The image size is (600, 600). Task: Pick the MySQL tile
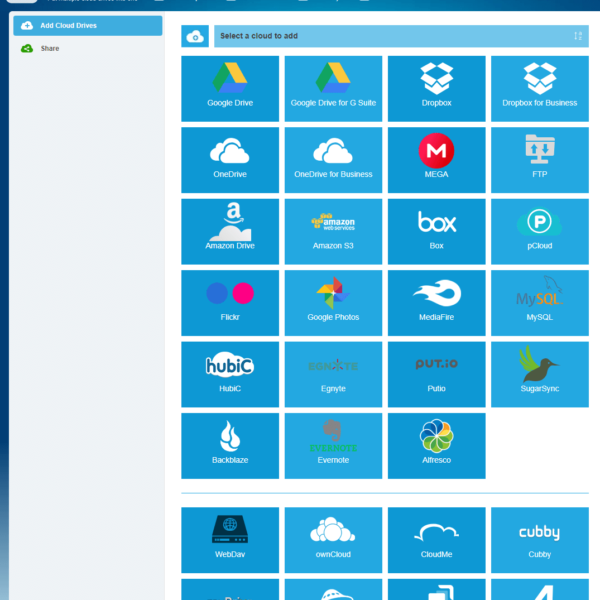(x=540, y=303)
